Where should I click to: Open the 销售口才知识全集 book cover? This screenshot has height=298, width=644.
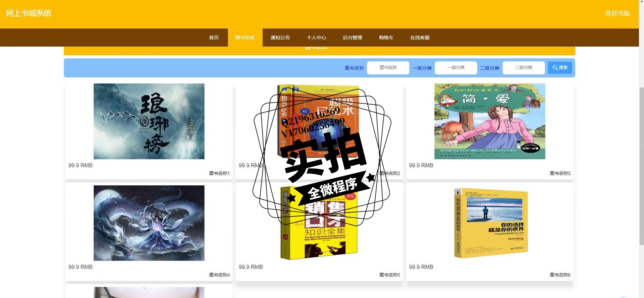319,223
